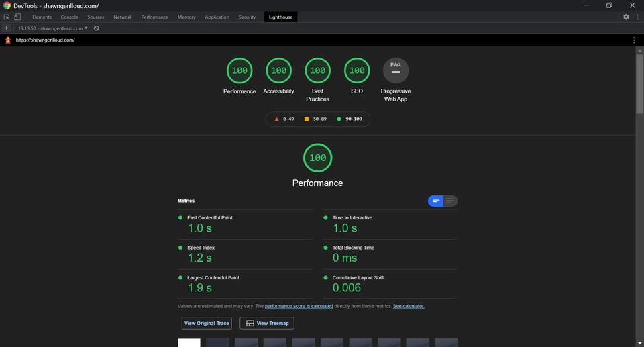
Task: Jump to Performance score gauge at top
Action: pos(239,70)
